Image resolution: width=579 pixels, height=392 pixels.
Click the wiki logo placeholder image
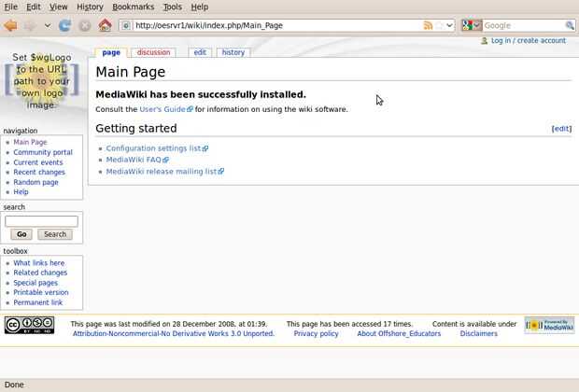click(x=42, y=81)
